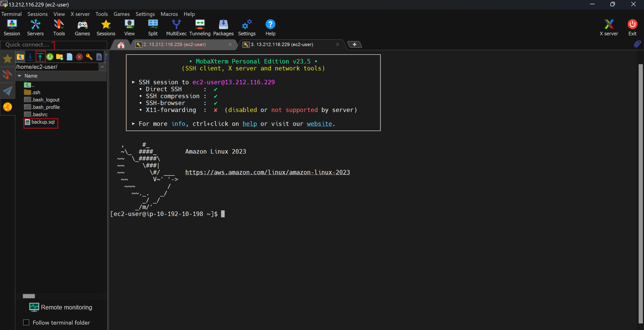Toggle the X server toolbar button
644x330 pixels.
click(x=609, y=28)
